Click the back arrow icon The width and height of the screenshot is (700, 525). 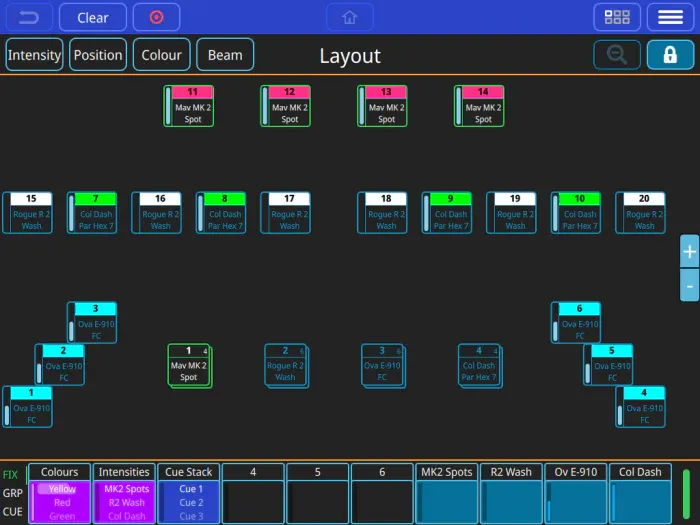29,18
